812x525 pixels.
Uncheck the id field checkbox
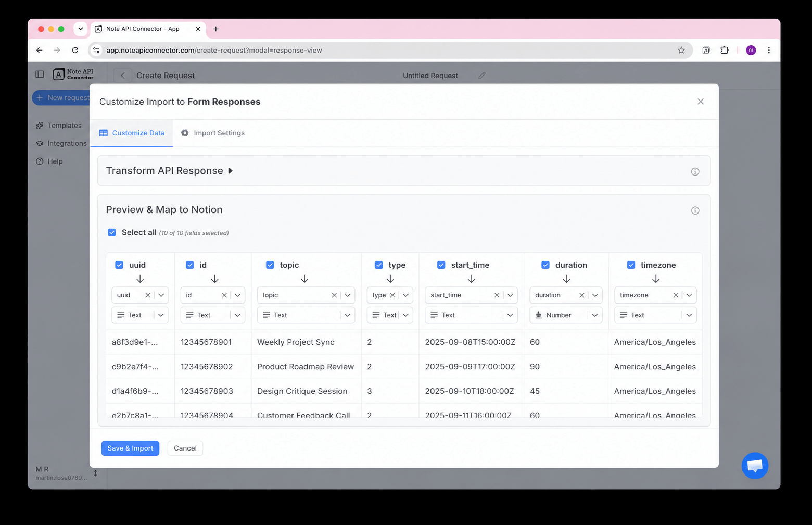[190, 265]
